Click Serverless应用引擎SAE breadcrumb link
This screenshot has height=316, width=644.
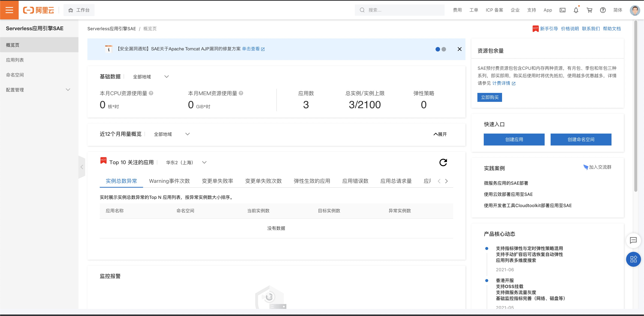pyautogui.click(x=112, y=29)
